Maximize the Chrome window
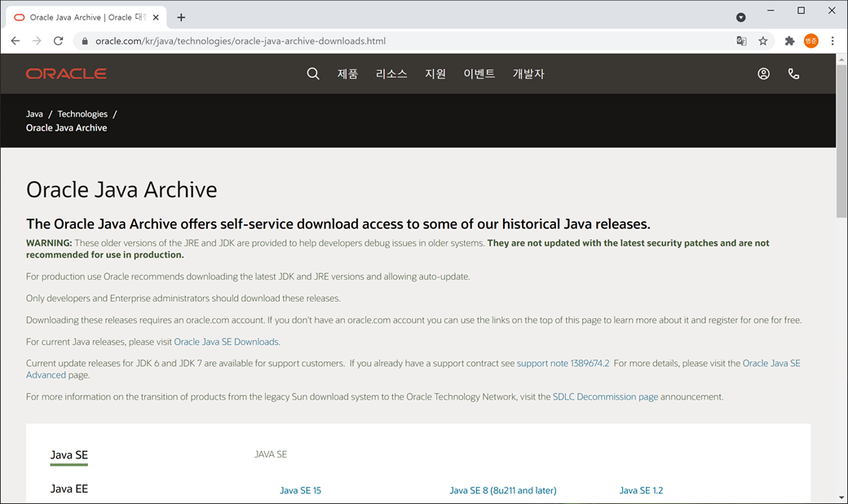Image resolution: width=848 pixels, height=504 pixels. (x=801, y=11)
